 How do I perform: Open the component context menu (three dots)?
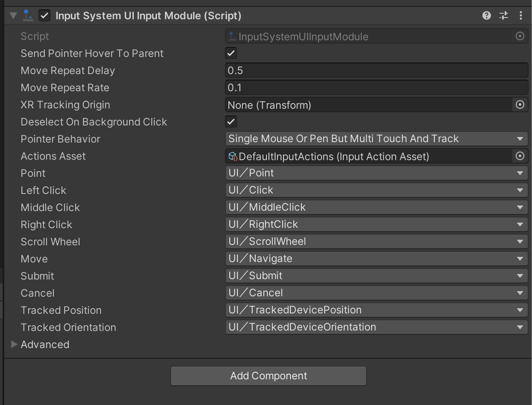(x=521, y=15)
